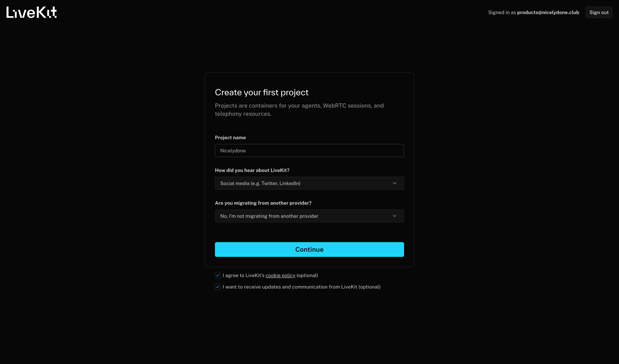This screenshot has height=364, width=619.
Task: Click the LiveKit logo
Action: click(x=31, y=12)
